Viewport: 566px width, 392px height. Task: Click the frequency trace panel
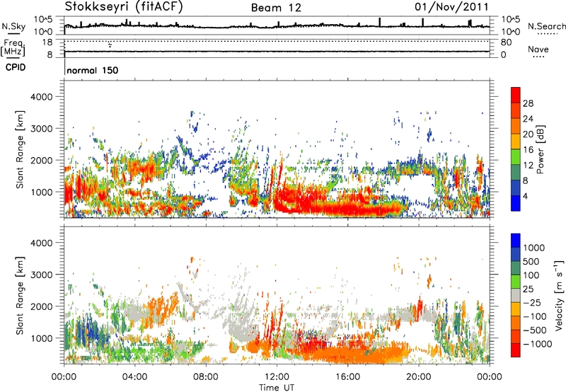point(277,48)
